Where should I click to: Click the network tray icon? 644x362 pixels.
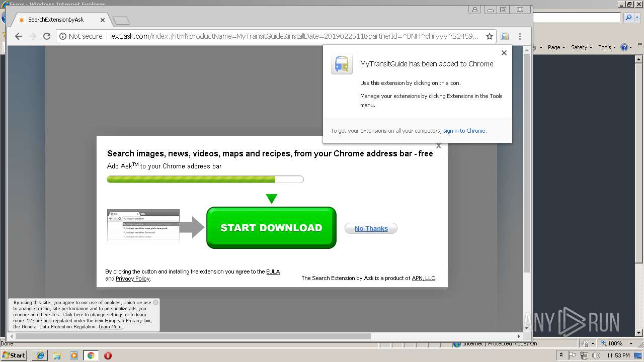[584, 355]
